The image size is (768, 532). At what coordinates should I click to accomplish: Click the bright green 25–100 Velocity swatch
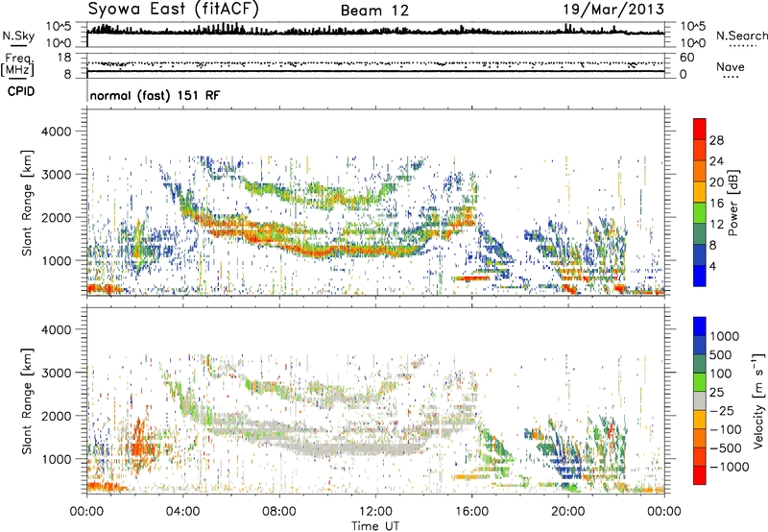tap(700, 382)
